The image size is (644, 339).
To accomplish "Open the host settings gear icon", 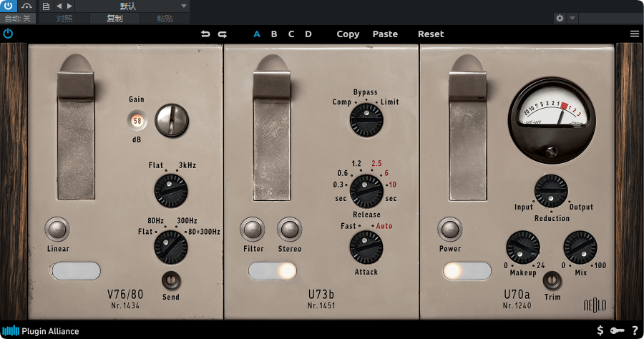I will pos(560,18).
